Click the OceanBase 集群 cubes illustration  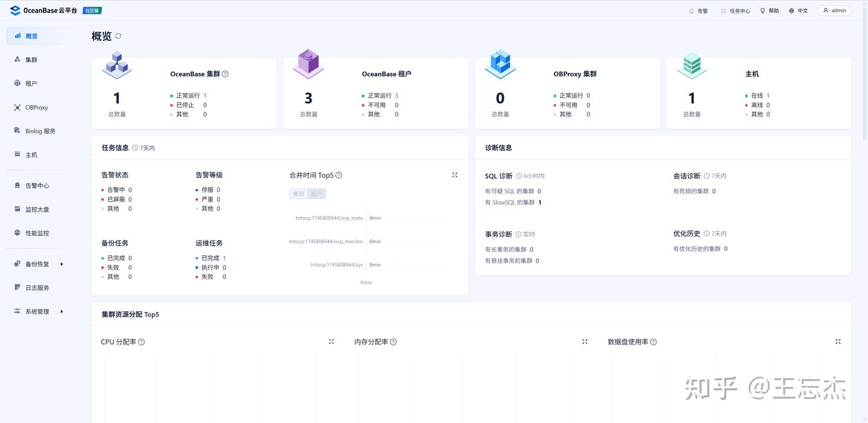click(116, 65)
